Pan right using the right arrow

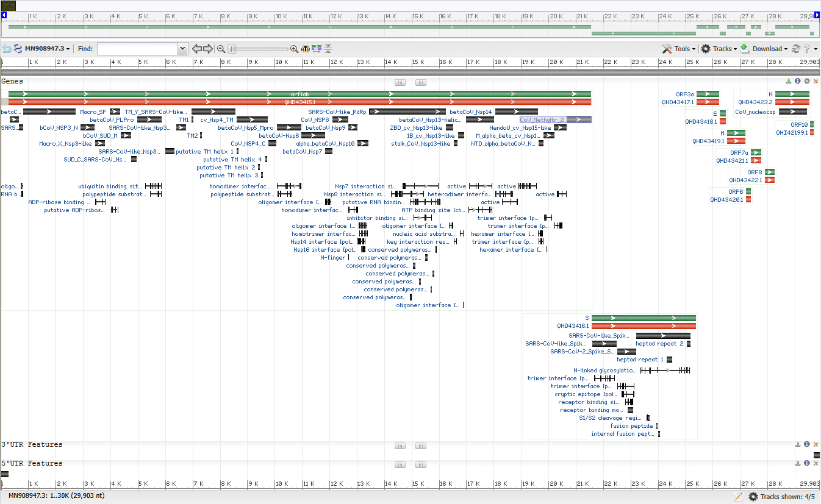(x=208, y=49)
